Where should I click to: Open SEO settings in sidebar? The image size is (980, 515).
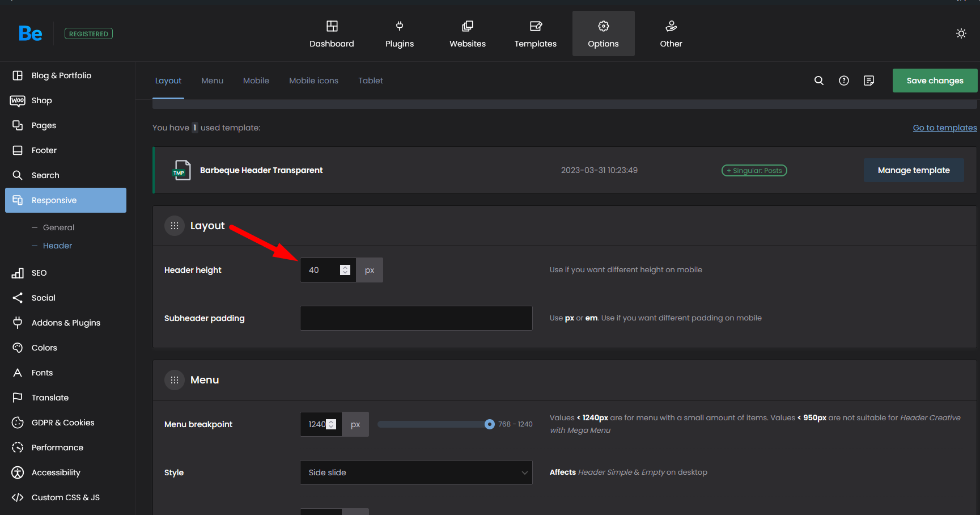pyautogui.click(x=66, y=273)
